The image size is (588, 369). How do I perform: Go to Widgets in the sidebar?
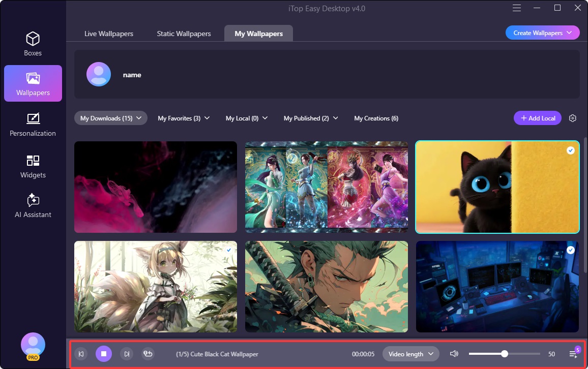pyautogui.click(x=33, y=166)
